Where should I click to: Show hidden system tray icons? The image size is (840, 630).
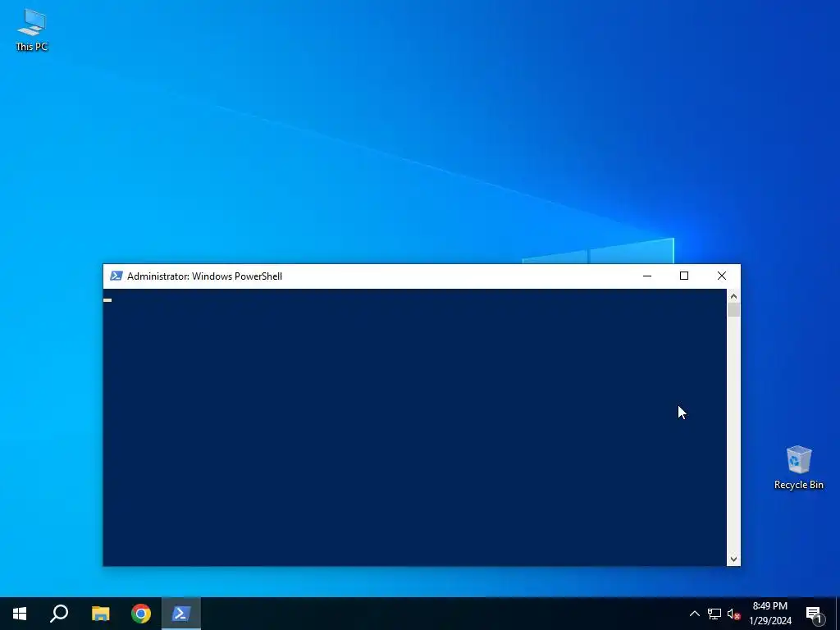694,614
